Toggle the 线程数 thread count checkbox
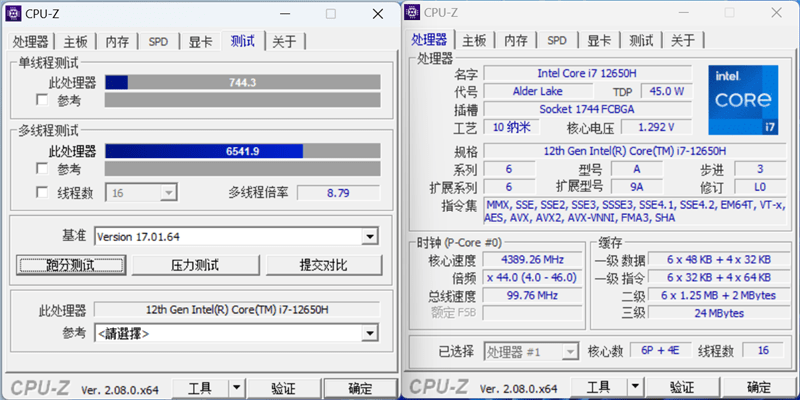The image size is (800, 400). [x=42, y=192]
